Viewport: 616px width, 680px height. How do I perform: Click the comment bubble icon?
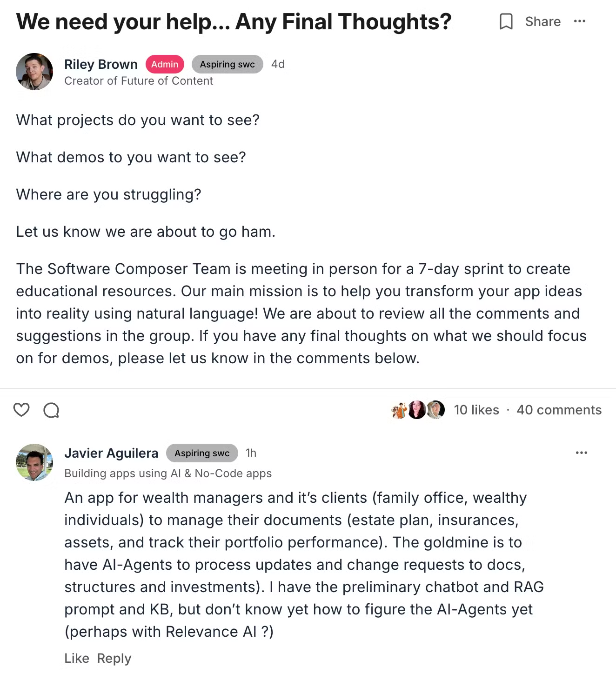tap(51, 410)
